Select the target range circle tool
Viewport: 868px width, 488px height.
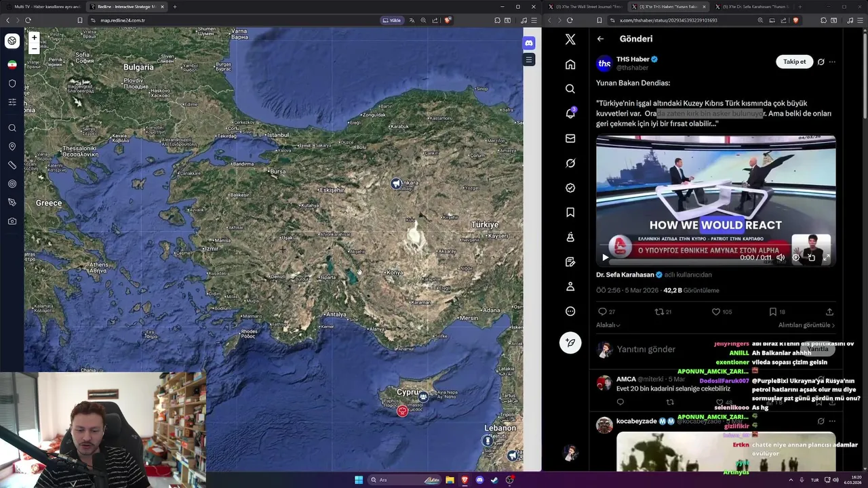[x=12, y=184]
